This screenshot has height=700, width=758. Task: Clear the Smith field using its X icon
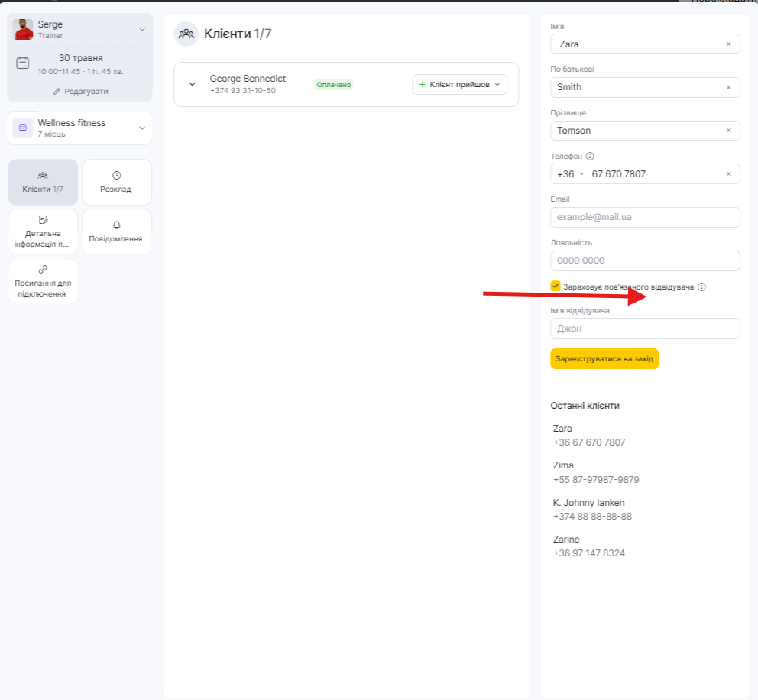click(x=728, y=87)
